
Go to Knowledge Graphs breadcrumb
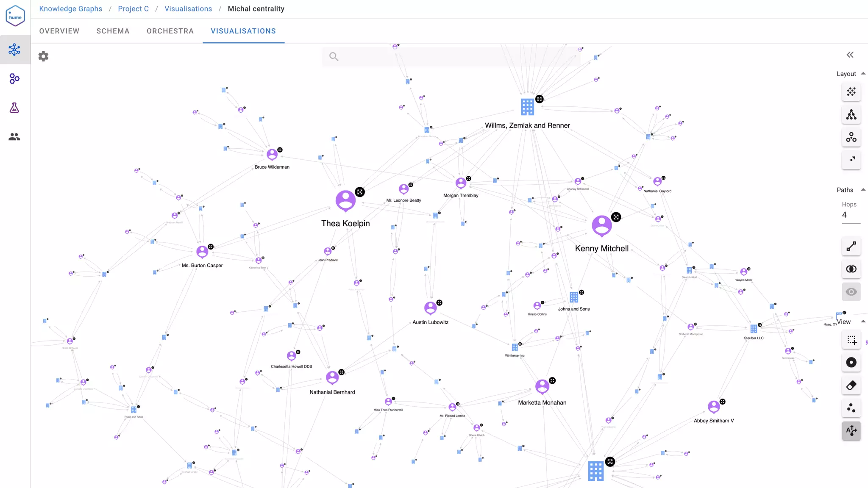coord(70,9)
